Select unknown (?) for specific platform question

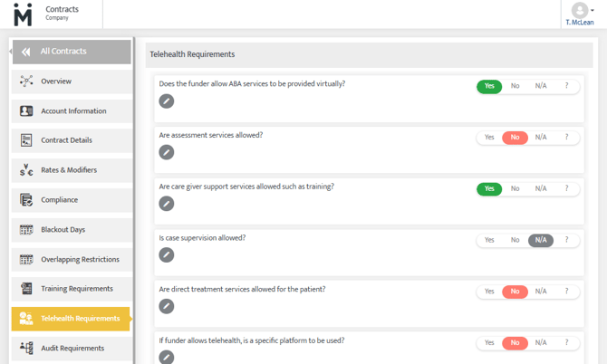[566, 343]
